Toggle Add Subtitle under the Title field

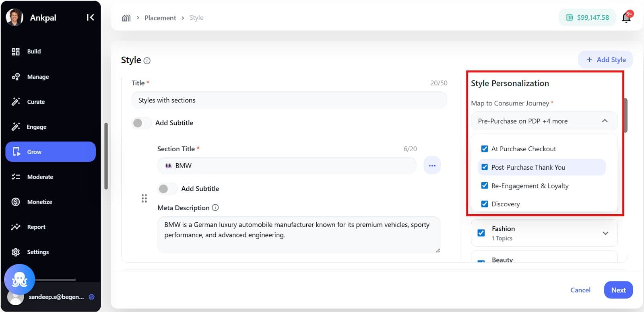click(x=141, y=123)
